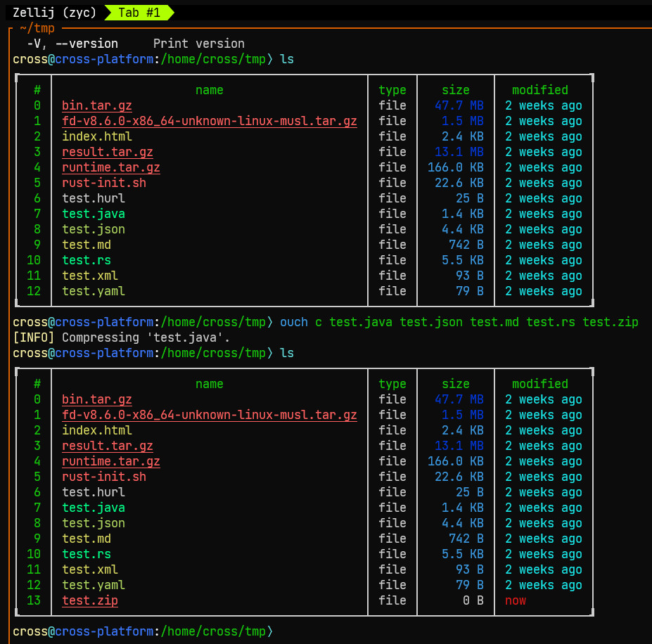Select the Tab #1 tab in Zellij
652x644 pixels.
139,13
